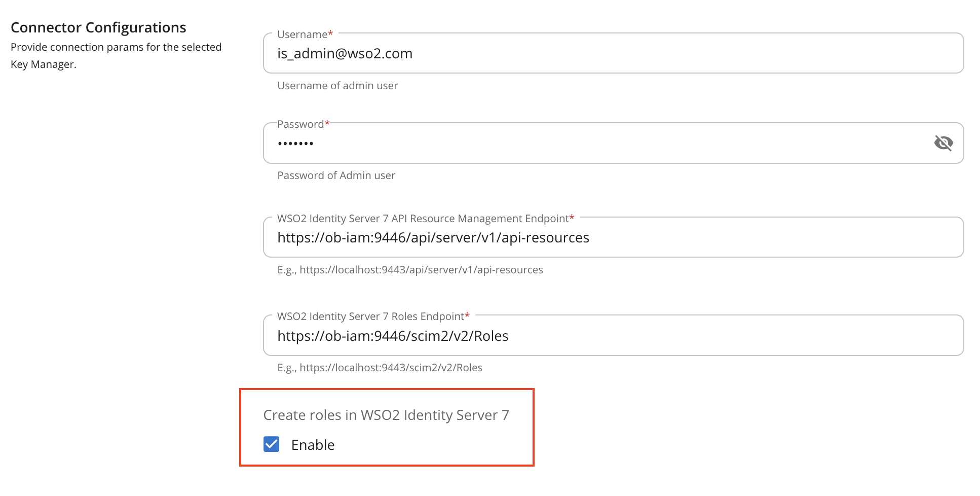The width and height of the screenshot is (980, 496).
Task: Select the 'Username of admin user' hint
Action: 337,86
